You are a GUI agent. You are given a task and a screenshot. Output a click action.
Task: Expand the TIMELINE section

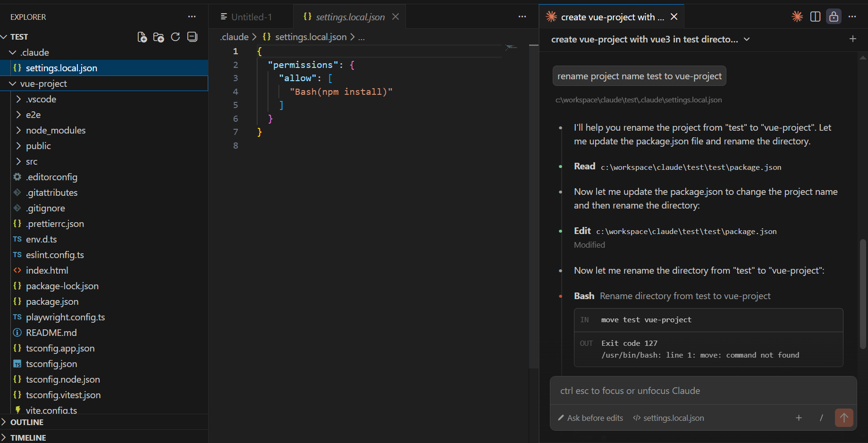[x=104, y=437]
